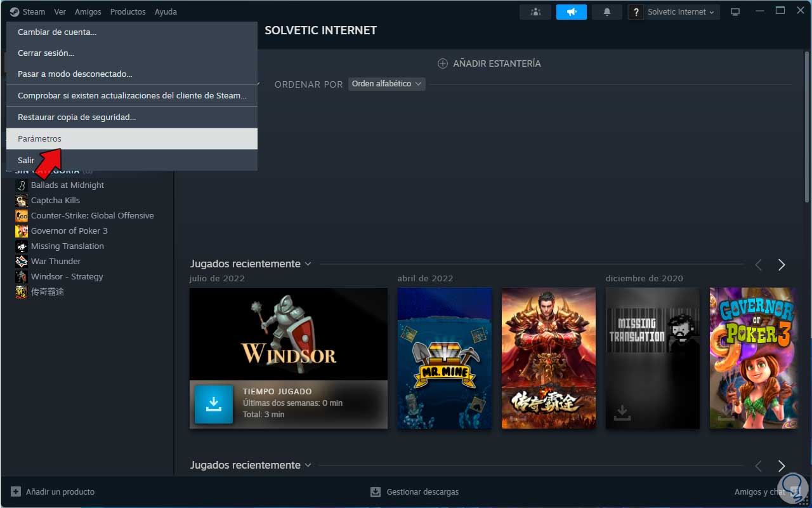The image size is (812, 508).
Task: Open the Amigos menu
Action: pos(88,12)
